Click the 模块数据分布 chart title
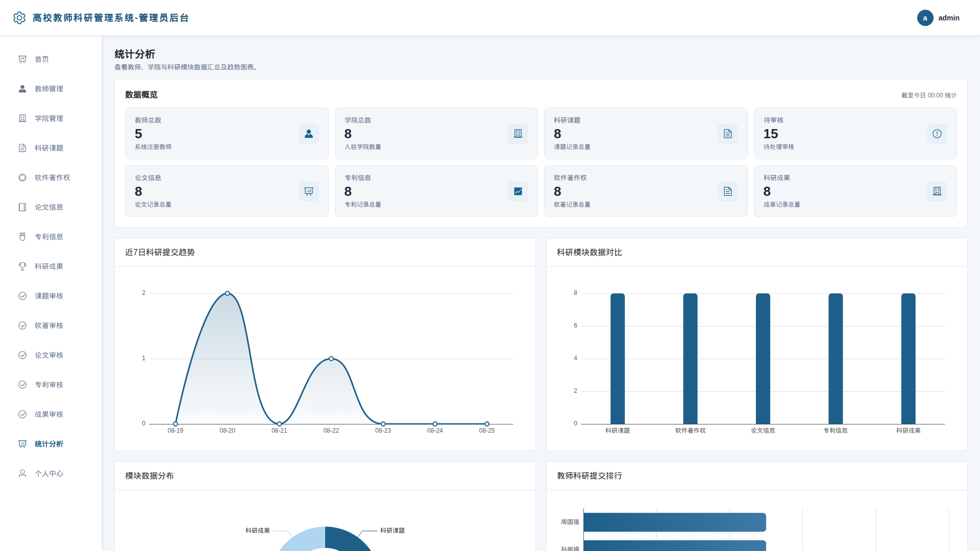 click(x=150, y=475)
